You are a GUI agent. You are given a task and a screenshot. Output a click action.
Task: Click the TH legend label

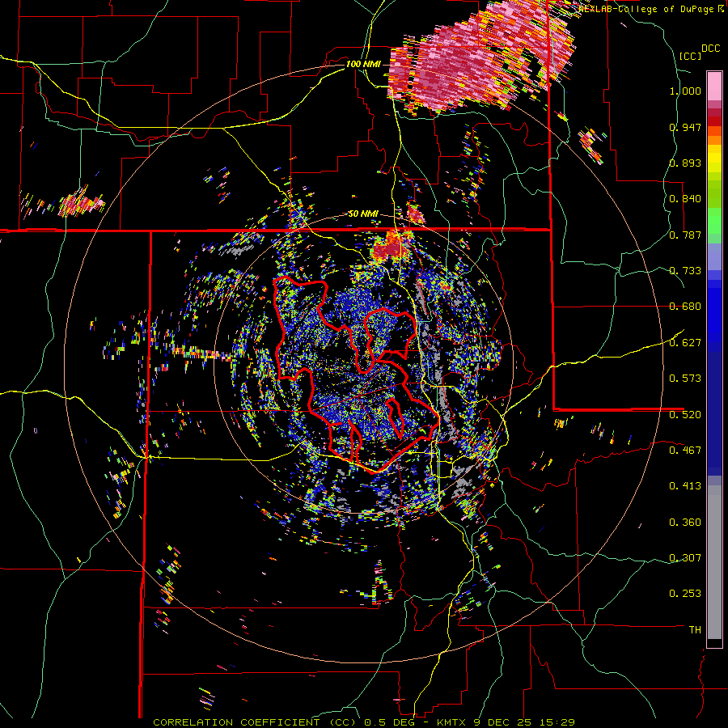coord(695,630)
